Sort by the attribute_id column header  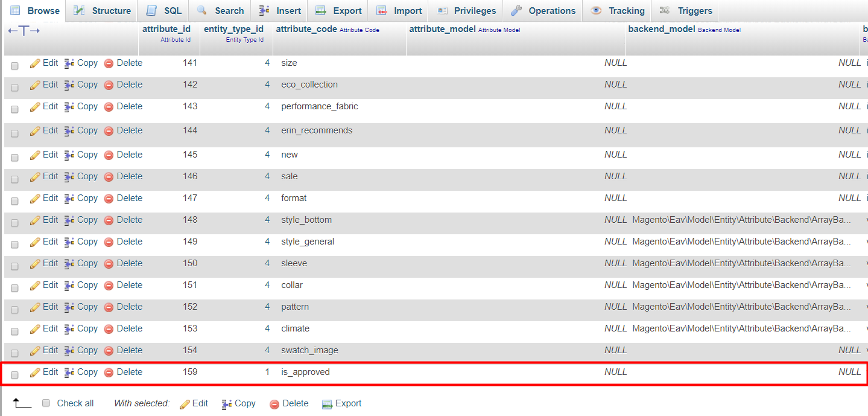click(x=166, y=29)
